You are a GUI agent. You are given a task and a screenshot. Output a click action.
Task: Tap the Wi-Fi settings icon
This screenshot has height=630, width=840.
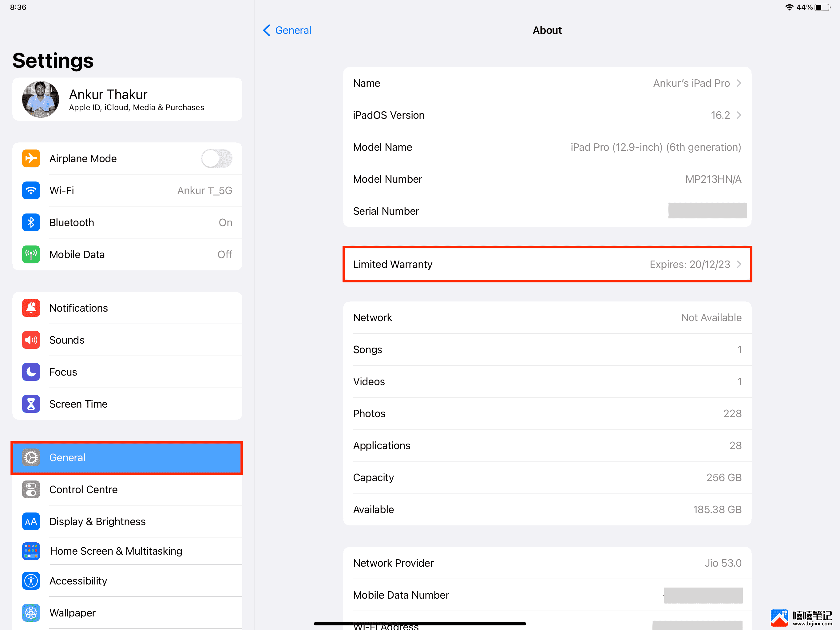pyautogui.click(x=31, y=191)
